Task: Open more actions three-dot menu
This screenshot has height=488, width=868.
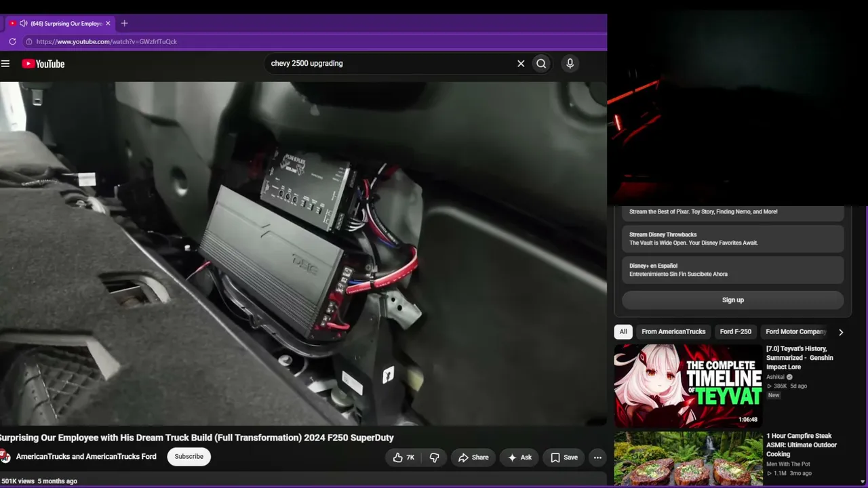Action: click(x=597, y=457)
